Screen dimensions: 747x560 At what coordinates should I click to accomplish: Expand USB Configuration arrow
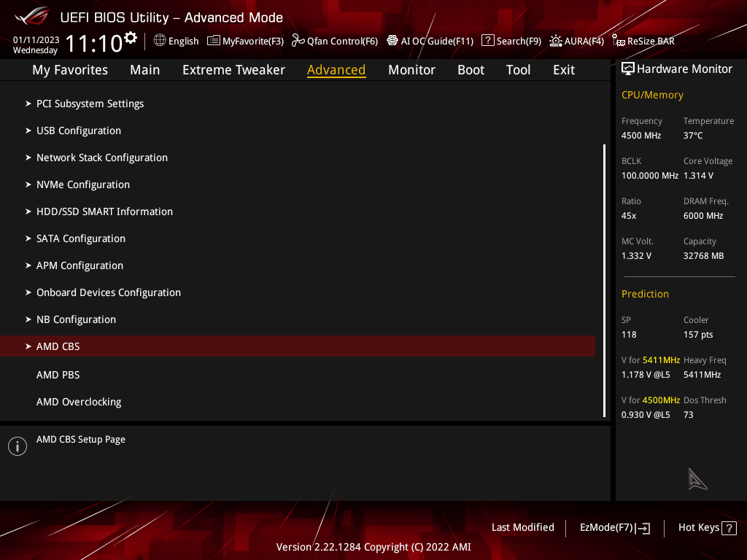coord(28,131)
